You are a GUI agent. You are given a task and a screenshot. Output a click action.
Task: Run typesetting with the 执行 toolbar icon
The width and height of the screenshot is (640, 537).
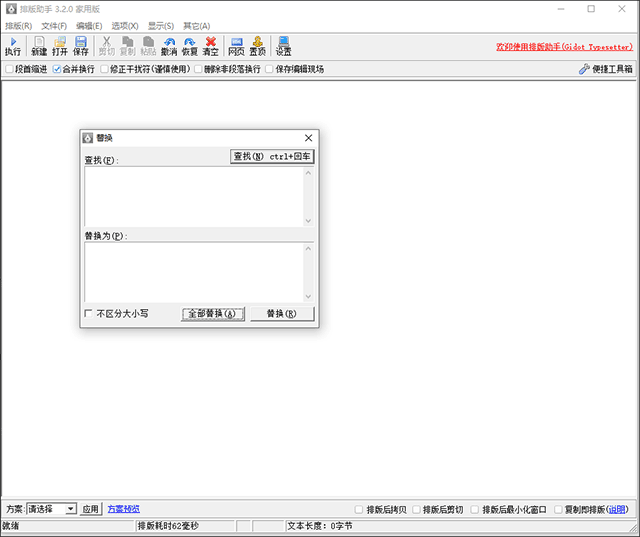(x=13, y=46)
